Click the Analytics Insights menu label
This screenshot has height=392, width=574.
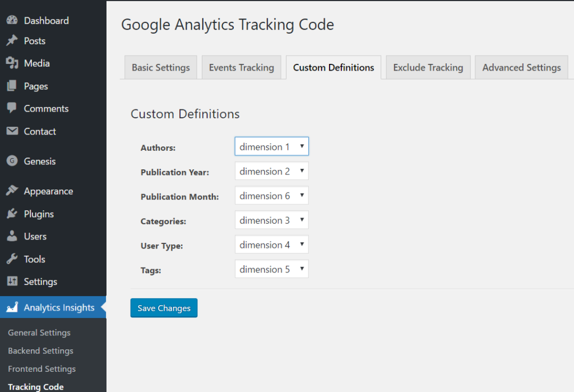pyautogui.click(x=59, y=308)
